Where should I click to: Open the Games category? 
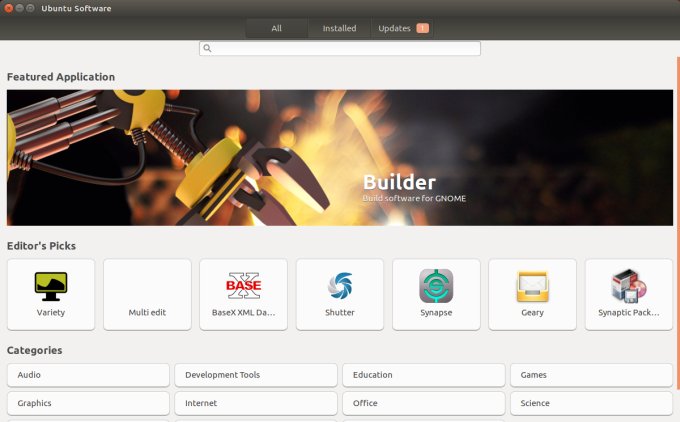[591, 375]
